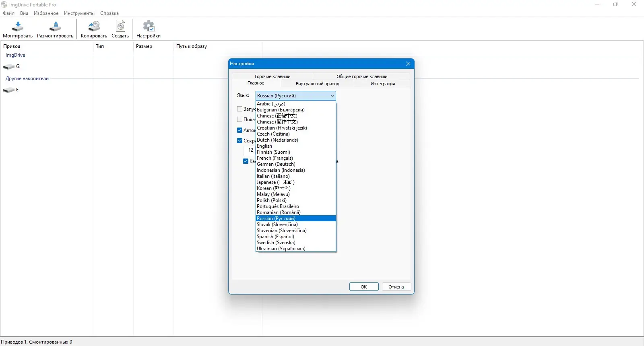Choose Arabic from the language list
This screenshot has width=644, height=346.
click(296, 104)
